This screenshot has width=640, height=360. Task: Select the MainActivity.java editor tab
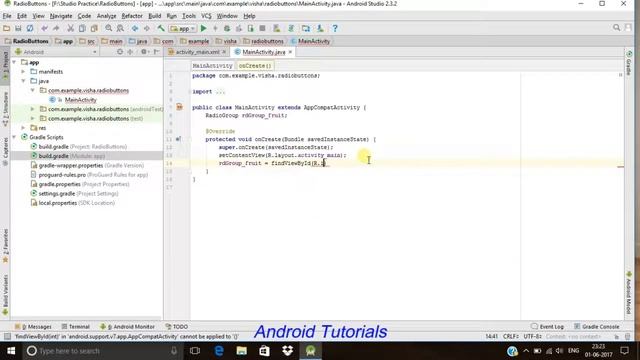pos(263,52)
